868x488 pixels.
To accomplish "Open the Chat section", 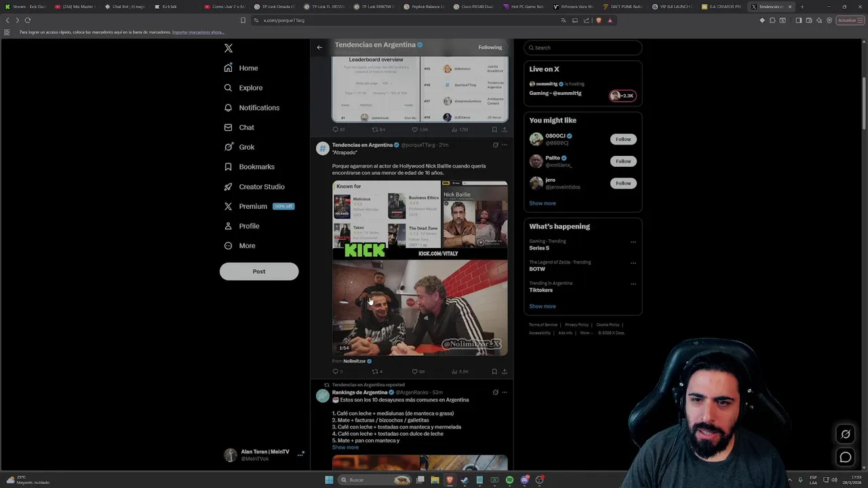I will (239, 127).
